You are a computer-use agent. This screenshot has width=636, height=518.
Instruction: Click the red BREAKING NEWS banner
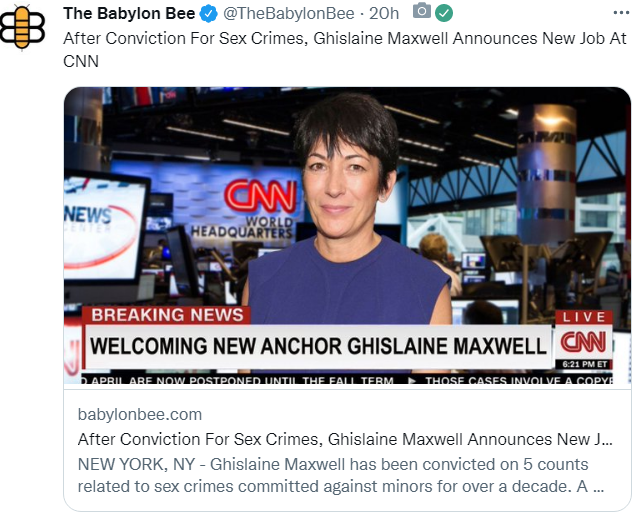(x=167, y=315)
